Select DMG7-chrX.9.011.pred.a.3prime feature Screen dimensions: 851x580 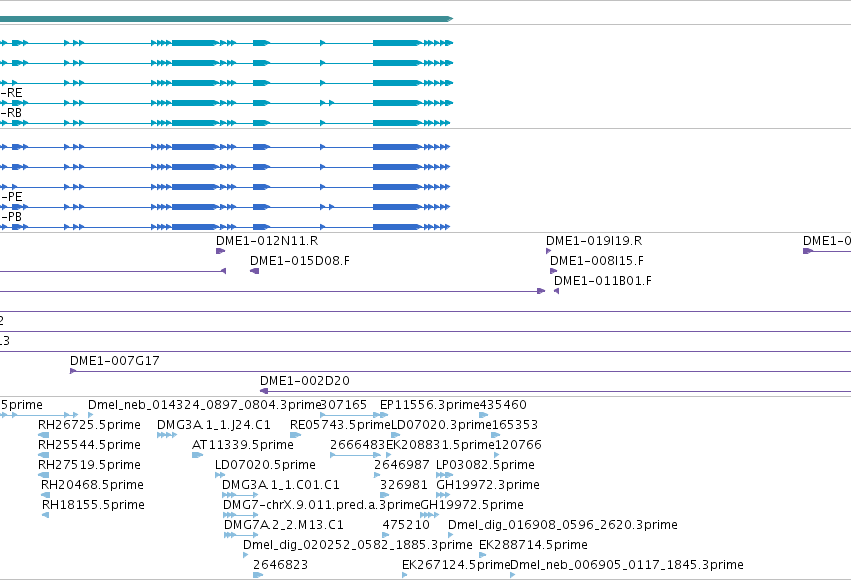tap(322, 505)
